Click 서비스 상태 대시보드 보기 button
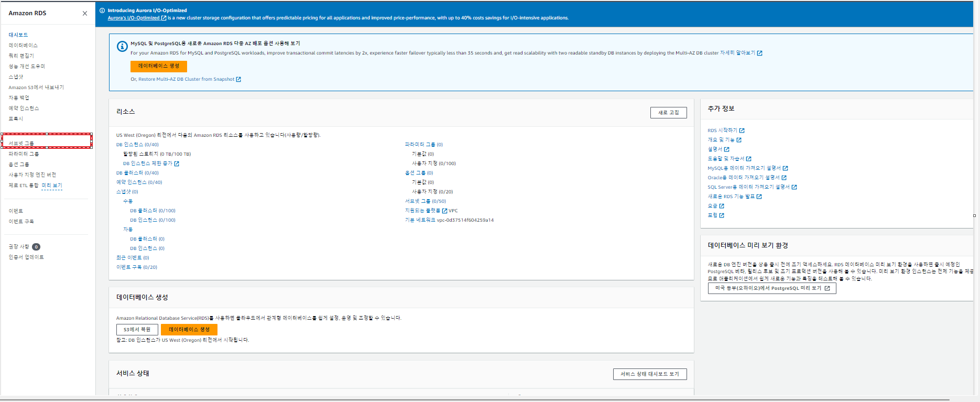 [x=650, y=374]
